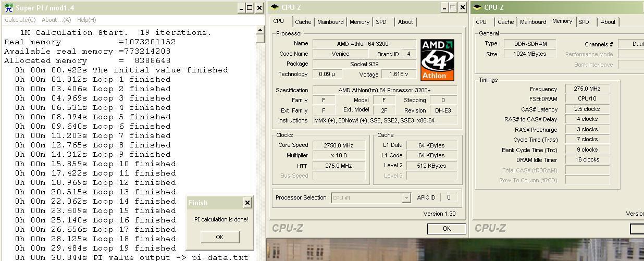Click the Brand ID value 4
This screenshot has height=261, width=644.
pyautogui.click(x=409, y=54)
